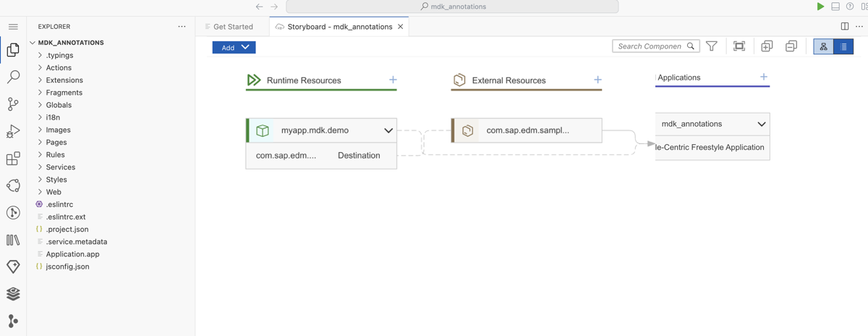Open the Add dropdown button

[234, 47]
